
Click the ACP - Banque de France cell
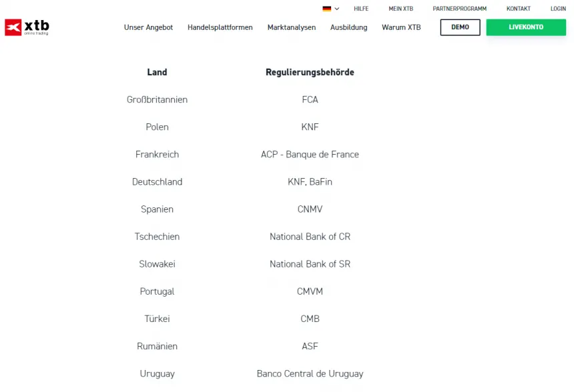pos(310,155)
